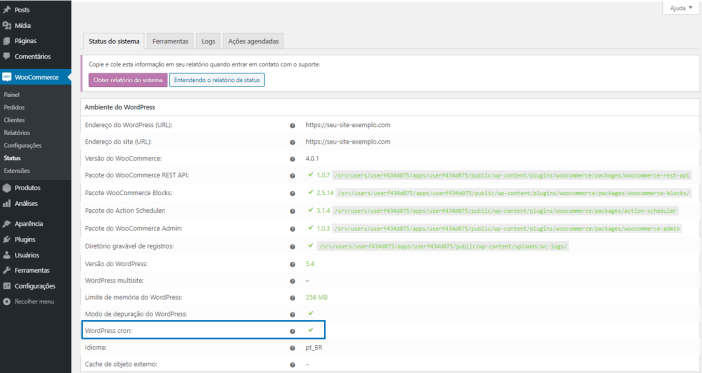Click help icon for Limite de memória do WordPress

point(292,298)
